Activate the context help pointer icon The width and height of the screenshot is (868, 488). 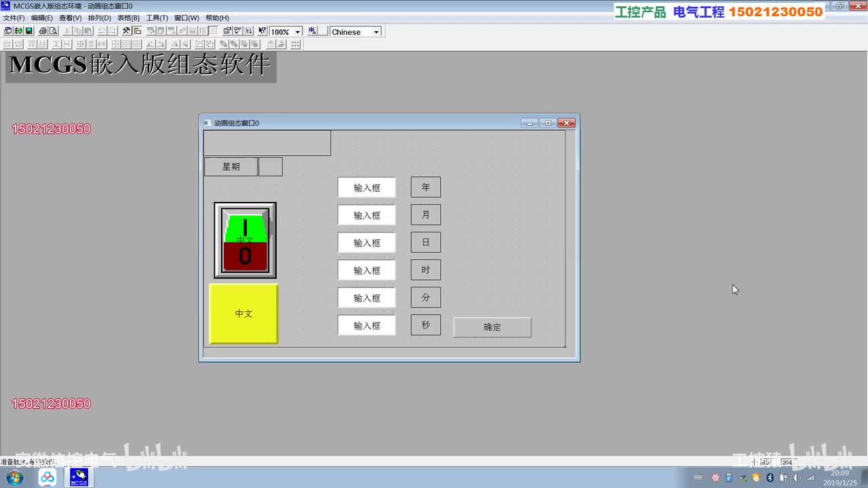point(262,31)
